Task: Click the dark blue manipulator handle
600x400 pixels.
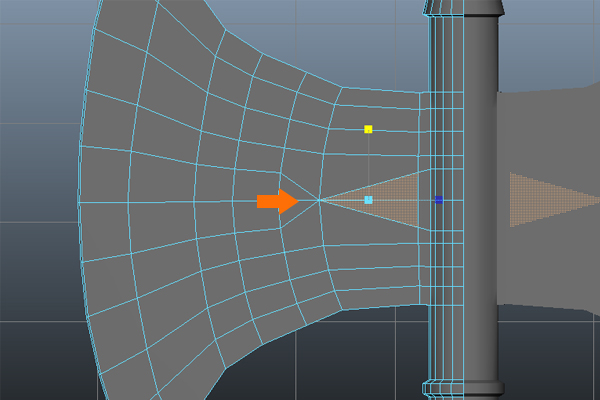Action: click(439, 200)
